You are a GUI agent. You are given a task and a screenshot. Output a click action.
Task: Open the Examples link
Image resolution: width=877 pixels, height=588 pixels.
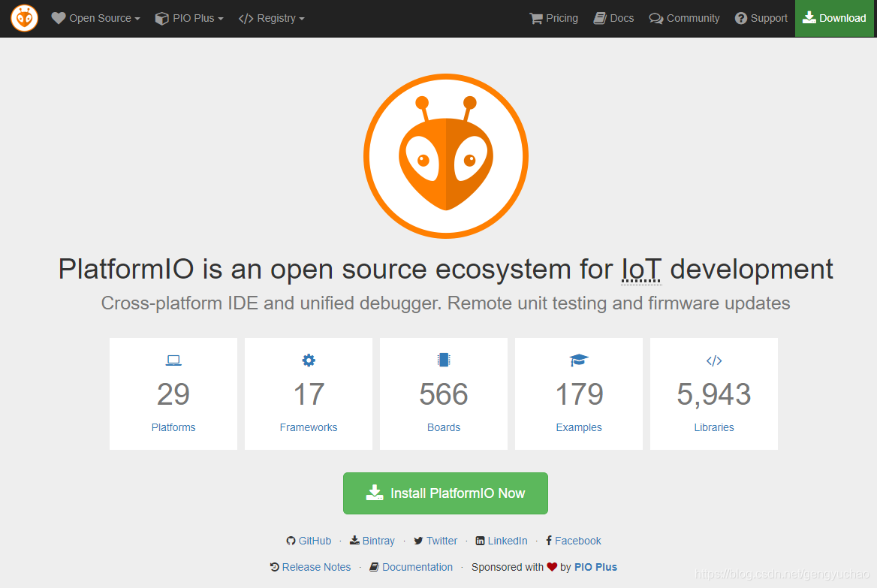pyautogui.click(x=579, y=427)
